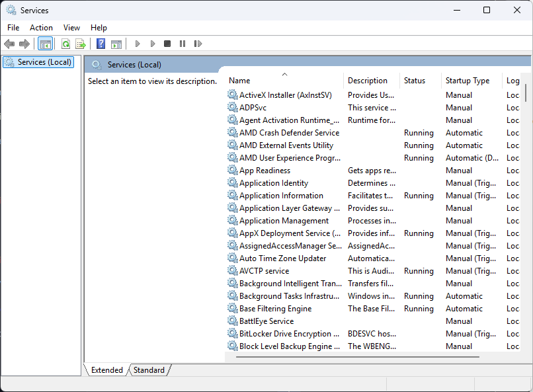Click the Pause Service toolbar icon
Viewport: 533px width, 392px height.
tap(183, 44)
